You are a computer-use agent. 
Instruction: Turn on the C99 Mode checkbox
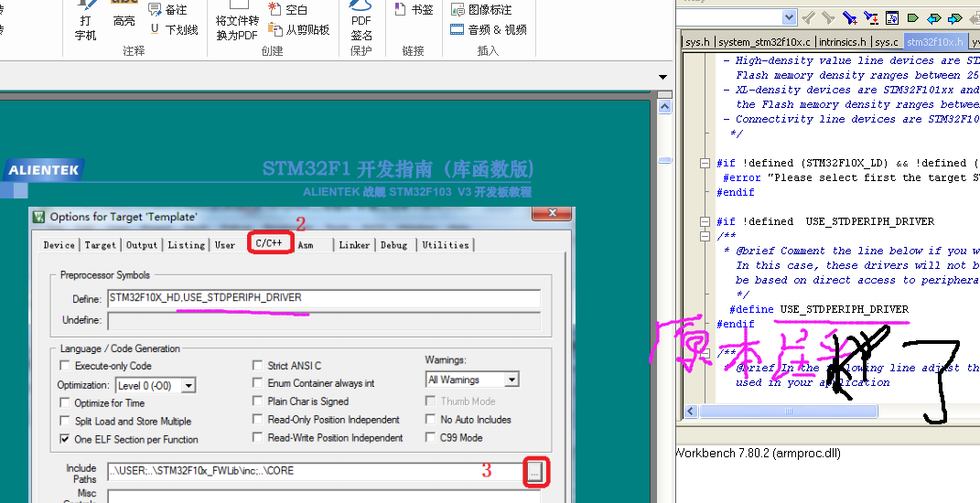pos(430,437)
